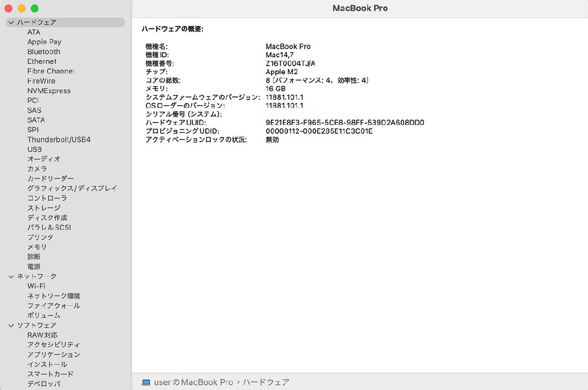Collapse the ハードウェア section chevron
Image resolution: width=588 pixels, height=390 pixels.
(x=11, y=23)
